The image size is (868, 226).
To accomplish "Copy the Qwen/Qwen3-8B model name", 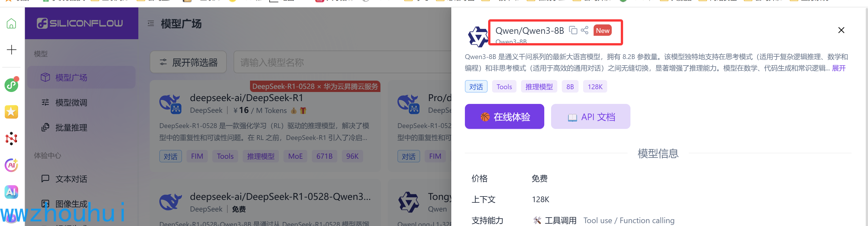I will [x=573, y=30].
